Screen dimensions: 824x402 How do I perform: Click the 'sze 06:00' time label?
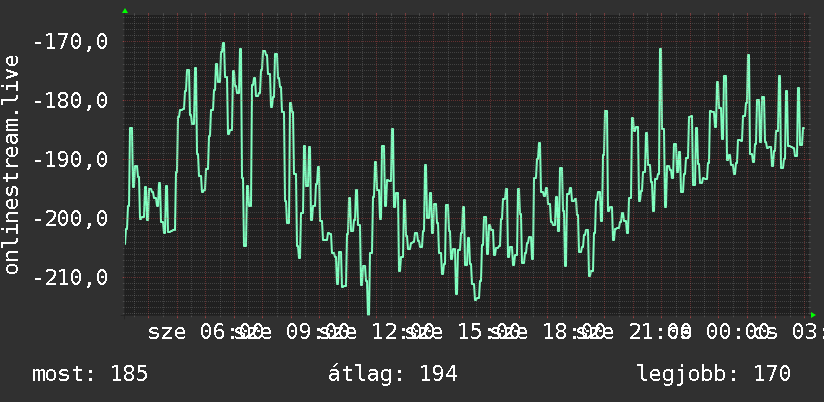(205, 332)
